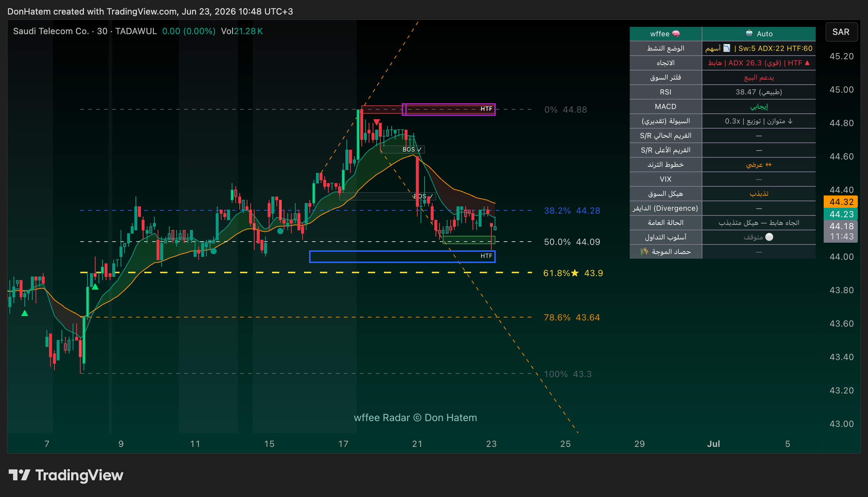868x497 pixels.
Task: Click the chart icon in the Sw:5 ADX:22 row
Action: pos(727,48)
